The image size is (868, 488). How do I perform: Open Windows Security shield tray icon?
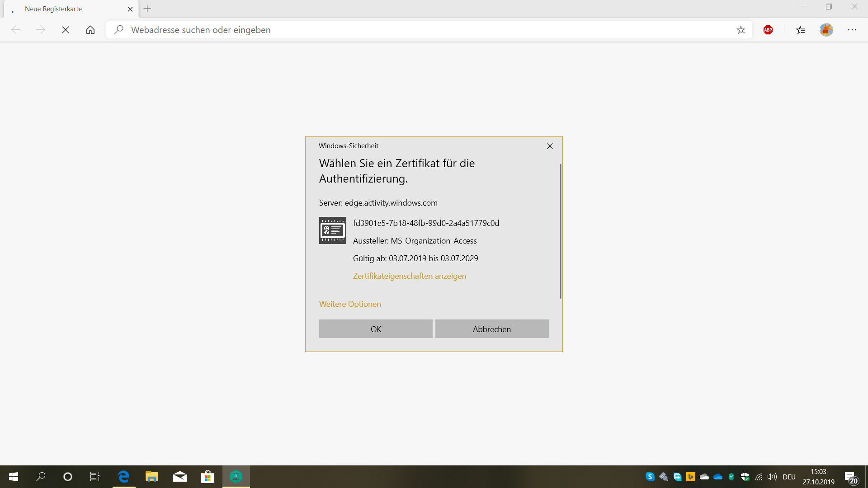point(745,477)
